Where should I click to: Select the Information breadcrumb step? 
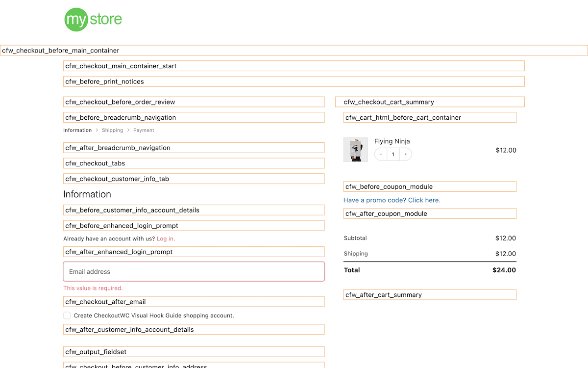point(77,131)
